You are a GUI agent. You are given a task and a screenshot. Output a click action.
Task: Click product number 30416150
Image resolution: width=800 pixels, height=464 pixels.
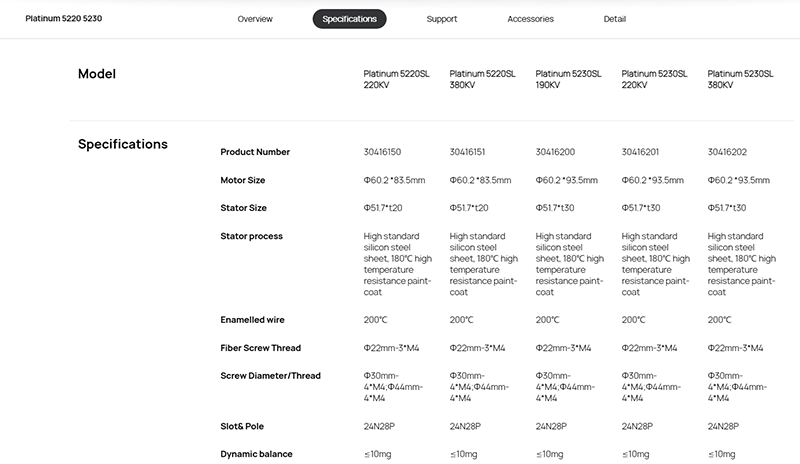[382, 152]
